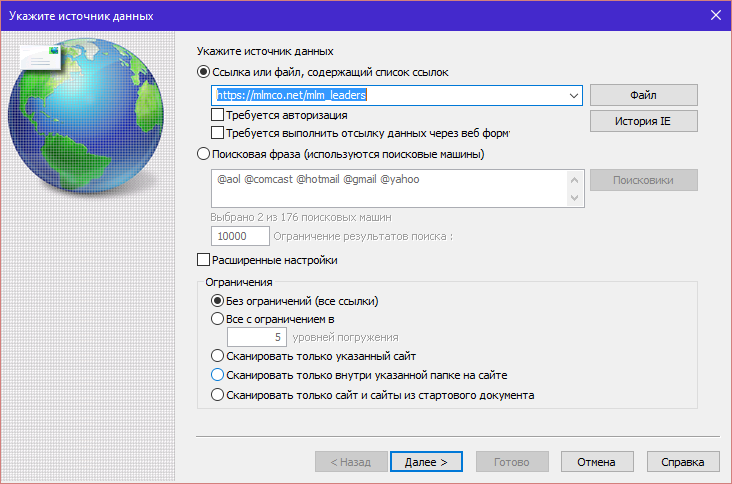Select 'Ссылка или файл' radio option
The width and height of the screenshot is (732, 484).
205,72
